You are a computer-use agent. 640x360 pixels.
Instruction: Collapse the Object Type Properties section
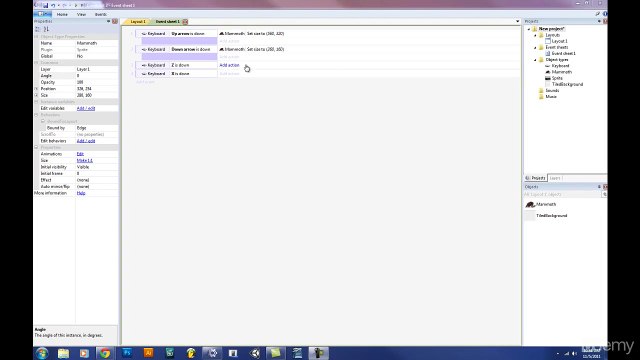click(x=36, y=37)
